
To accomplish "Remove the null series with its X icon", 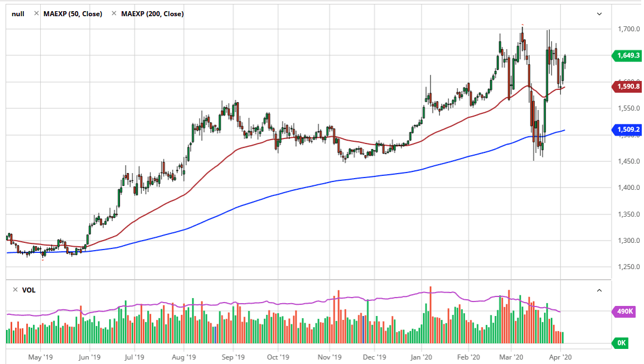I will coord(36,13).
